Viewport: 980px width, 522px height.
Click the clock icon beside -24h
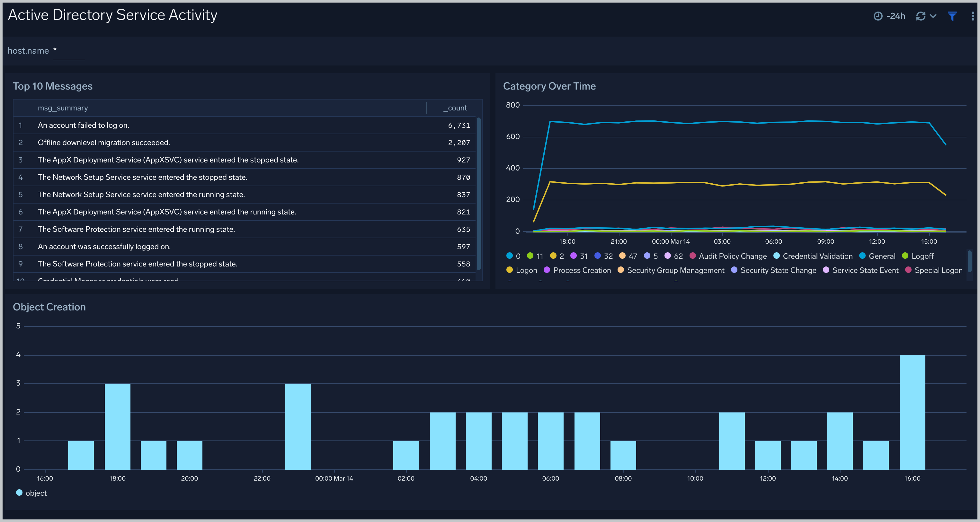click(x=878, y=16)
